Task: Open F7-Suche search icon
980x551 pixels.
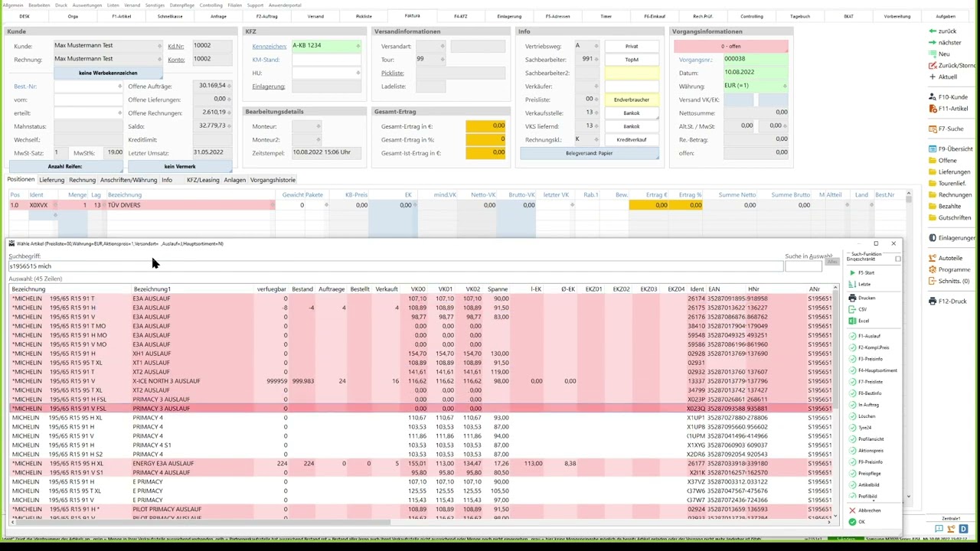Action: [x=932, y=129]
